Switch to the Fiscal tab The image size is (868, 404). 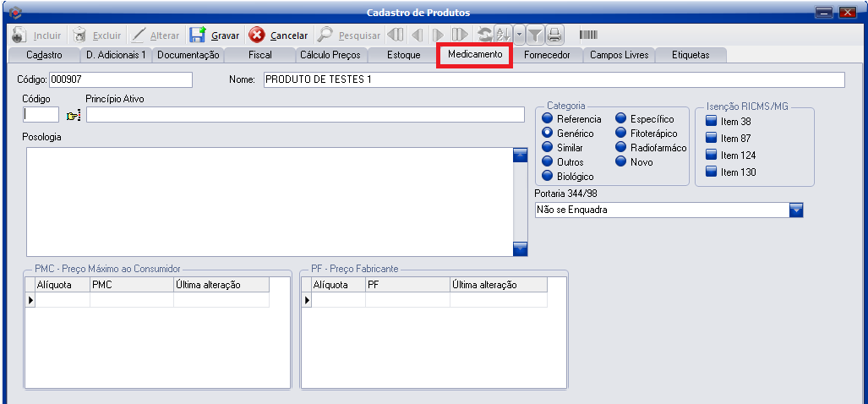[259, 55]
